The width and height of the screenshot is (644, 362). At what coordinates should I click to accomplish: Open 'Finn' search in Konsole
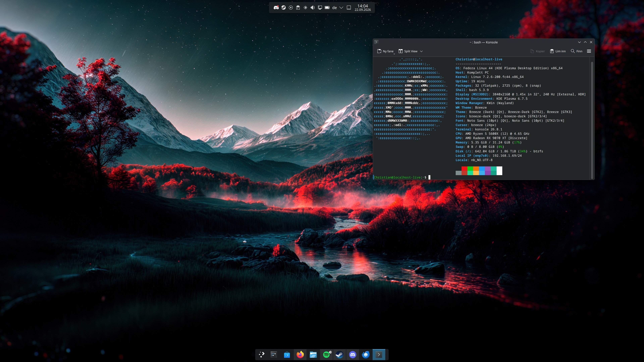pyautogui.click(x=577, y=51)
